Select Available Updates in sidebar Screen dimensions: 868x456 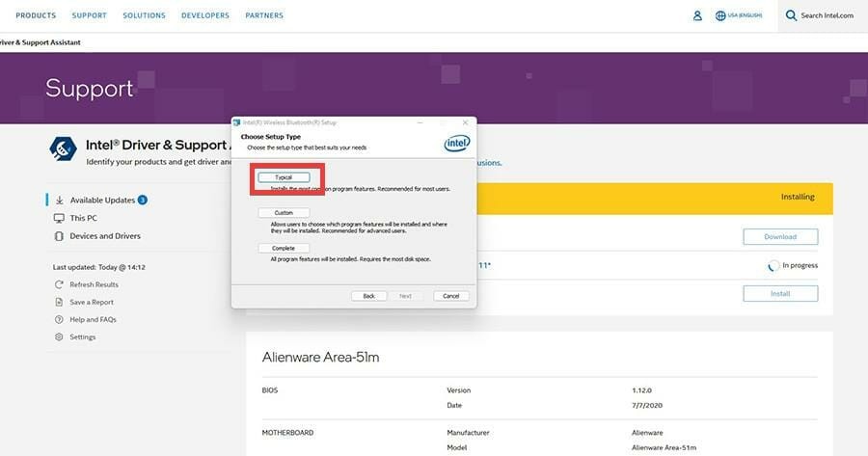102,200
